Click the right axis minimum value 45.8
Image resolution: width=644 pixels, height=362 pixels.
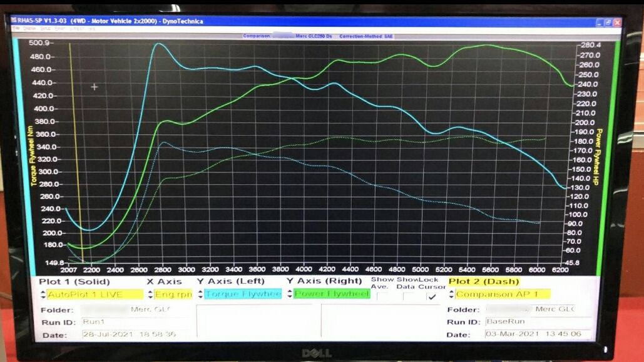571,263
